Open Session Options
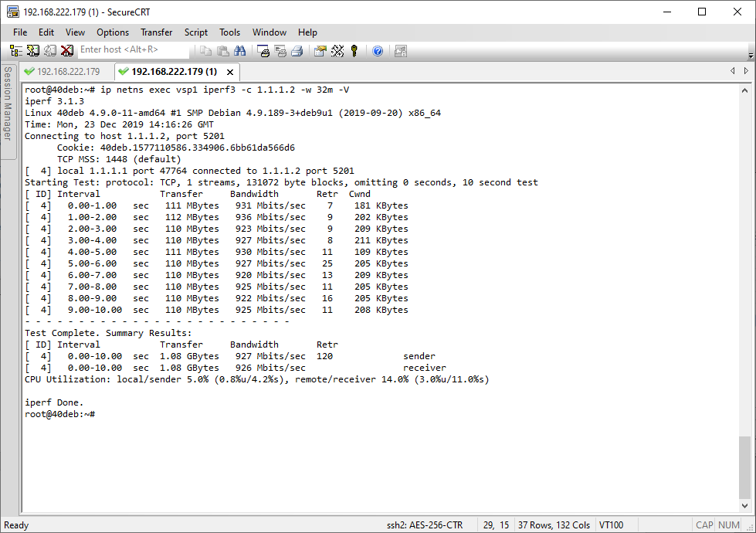This screenshot has height=533, width=756. pos(318,50)
